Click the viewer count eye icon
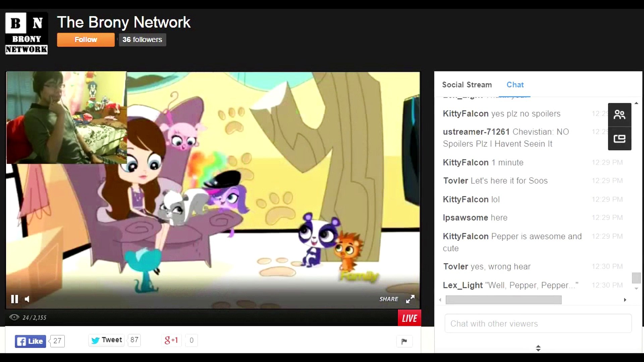Screen dimensions: 644x362 [14, 317]
